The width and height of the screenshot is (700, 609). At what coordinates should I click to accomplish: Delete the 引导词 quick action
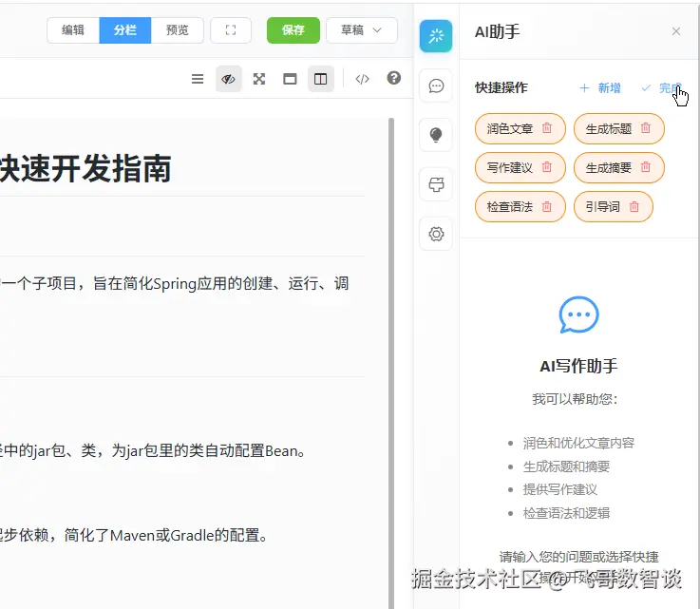pos(634,206)
